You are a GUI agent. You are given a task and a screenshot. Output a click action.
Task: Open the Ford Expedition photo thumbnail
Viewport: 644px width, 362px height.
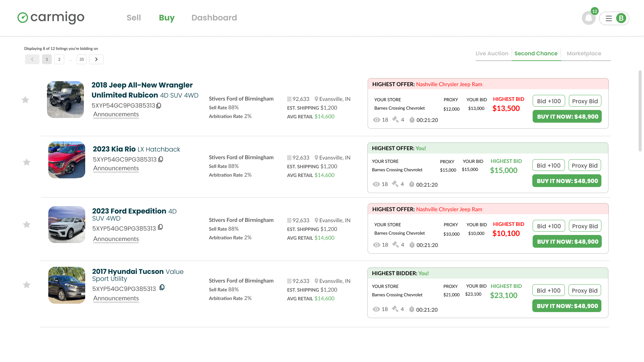click(x=67, y=225)
